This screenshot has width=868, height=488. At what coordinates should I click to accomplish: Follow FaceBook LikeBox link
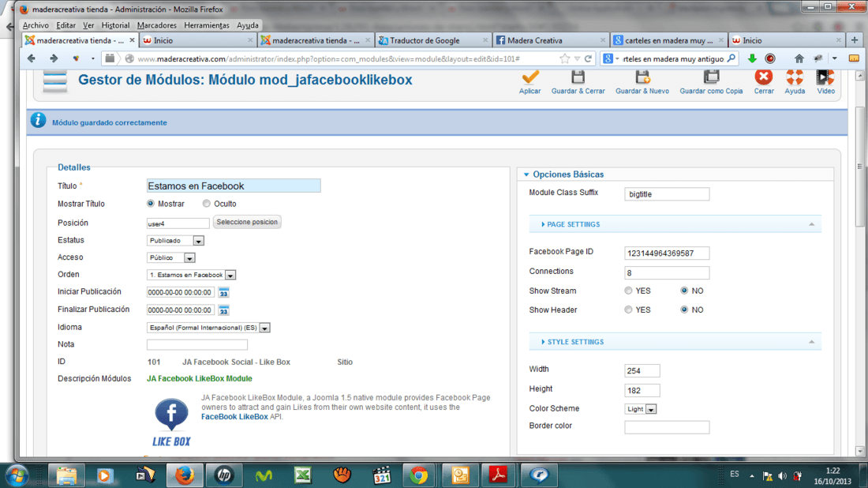[234, 417]
